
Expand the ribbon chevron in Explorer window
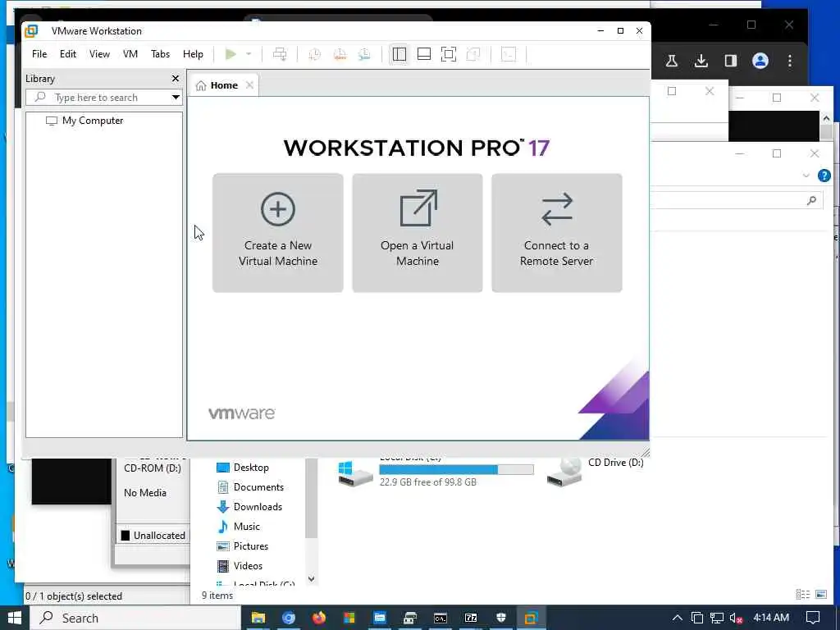pos(806,176)
